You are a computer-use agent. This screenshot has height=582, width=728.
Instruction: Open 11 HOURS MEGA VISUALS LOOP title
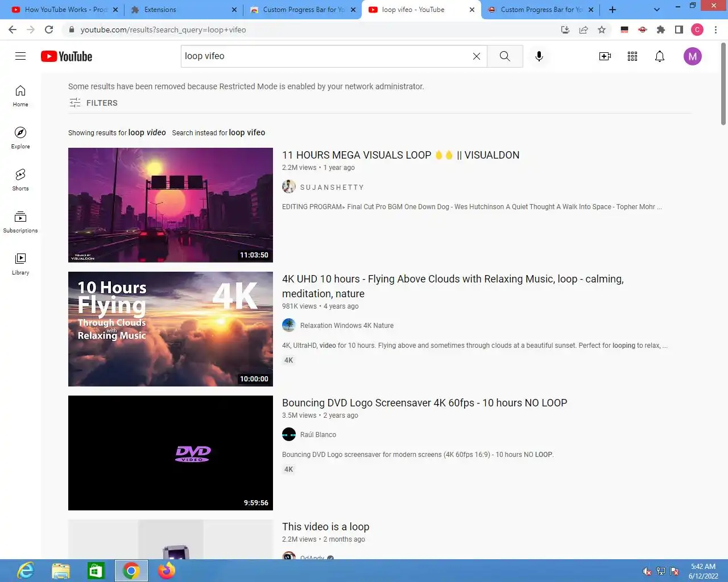(400, 155)
